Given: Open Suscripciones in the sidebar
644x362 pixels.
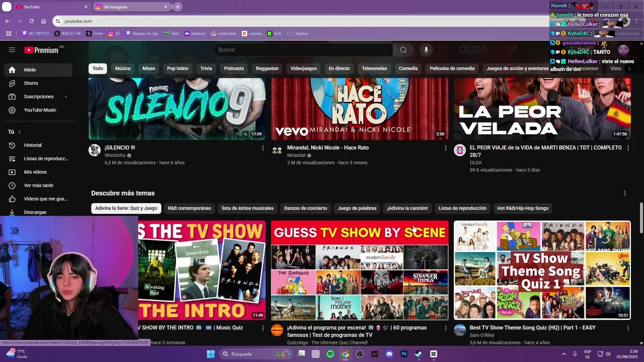Looking at the screenshot, I should (x=38, y=97).
